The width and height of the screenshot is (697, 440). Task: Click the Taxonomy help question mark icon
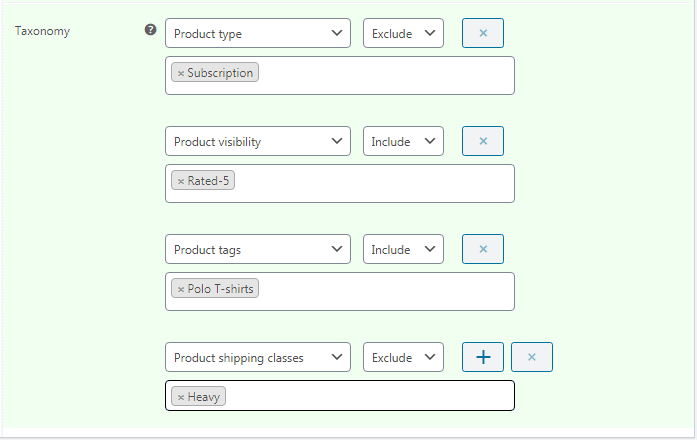pyautogui.click(x=150, y=30)
